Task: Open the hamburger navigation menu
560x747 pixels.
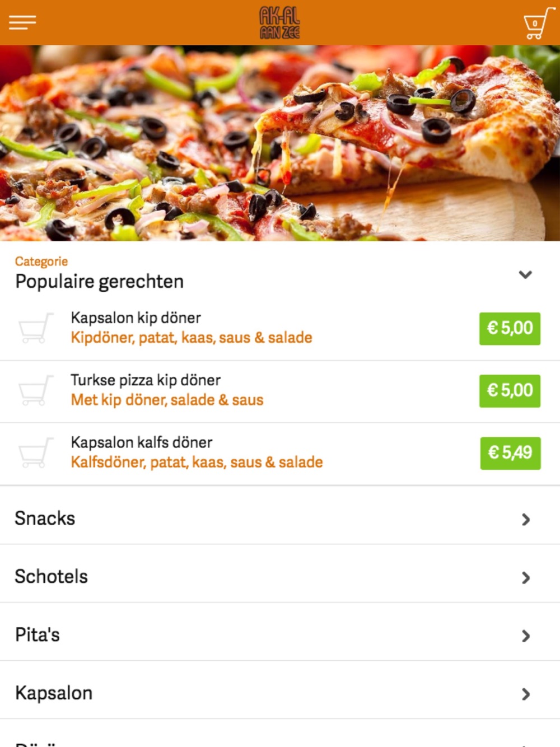Action: pyautogui.click(x=22, y=22)
